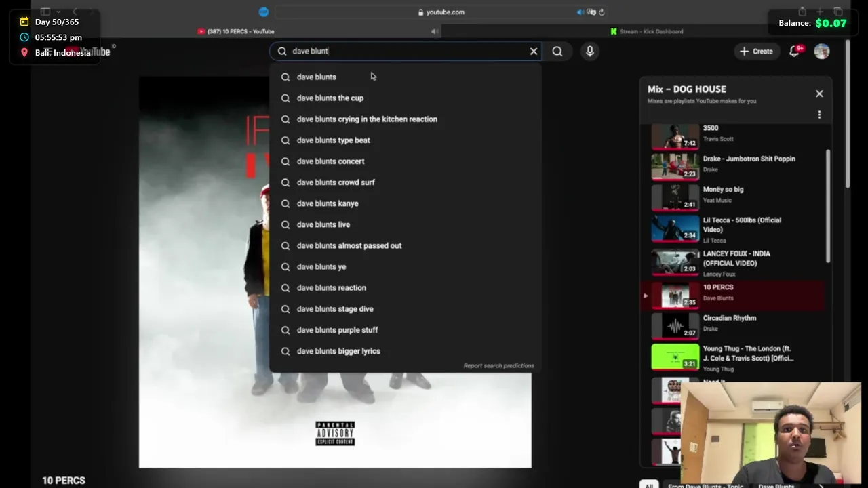Select suggestion "dave blunts purple stuff"
868x488 pixels.
pyautogui.click(x=406, y=329)
